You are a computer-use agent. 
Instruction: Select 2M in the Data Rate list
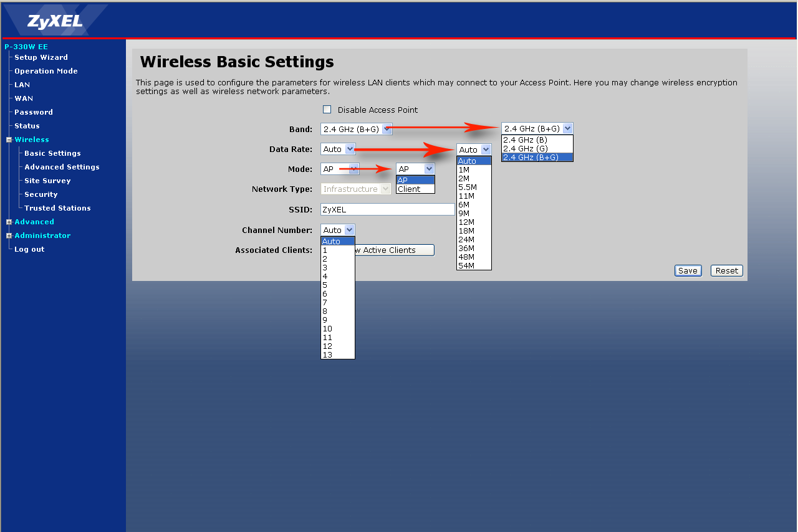pyautogui.click(x=474, y=178)
